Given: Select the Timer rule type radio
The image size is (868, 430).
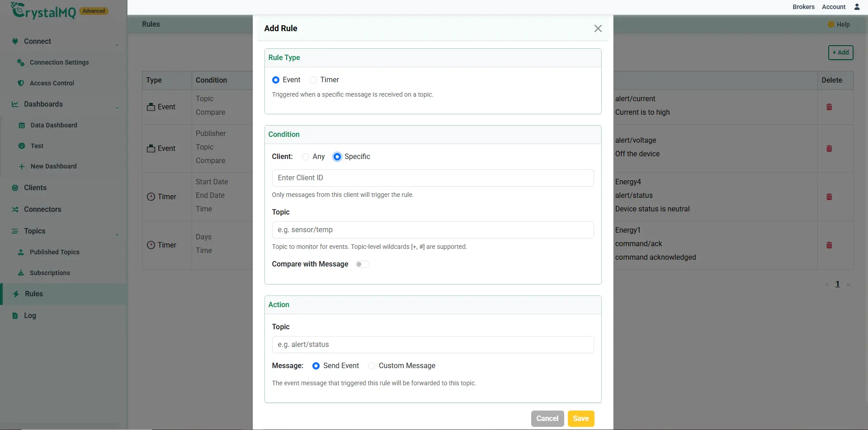Looking at the screenshot, I should pos(313,80).
